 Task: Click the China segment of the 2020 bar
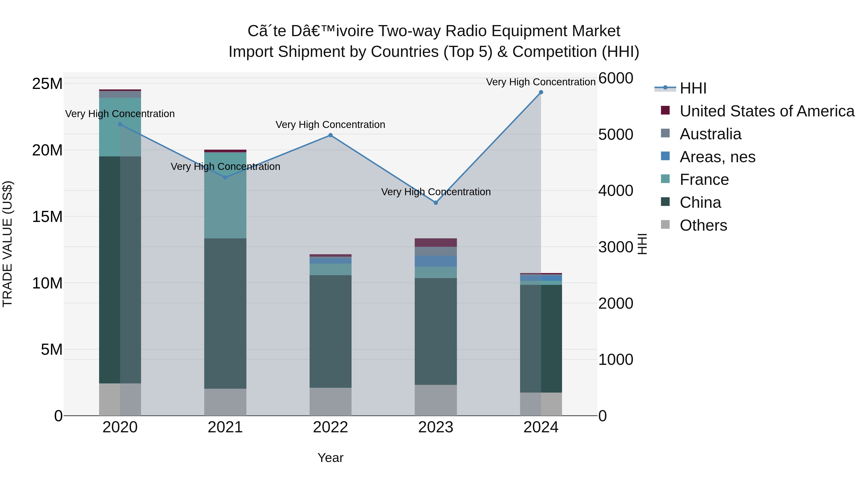[x=120, y=270]
